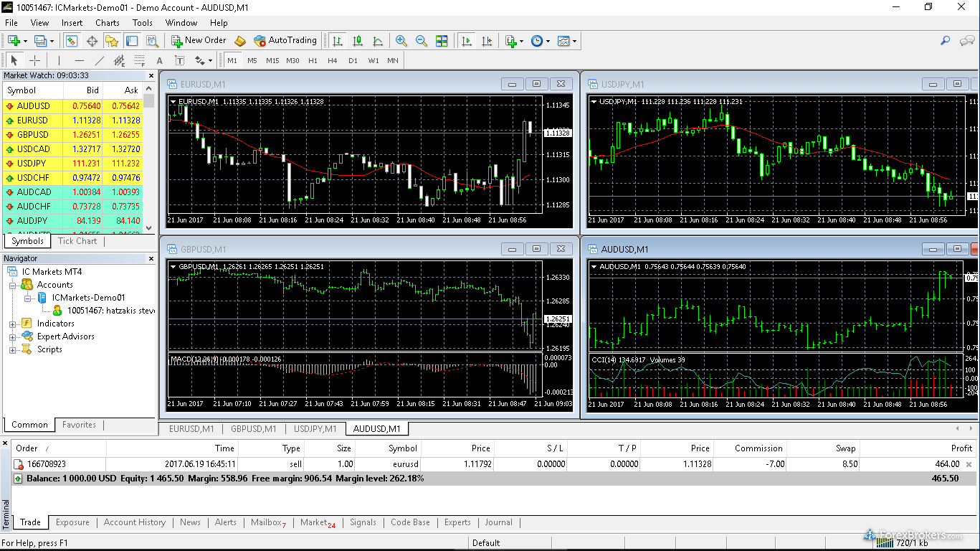Zoom in on the chart
This screenshot has width=980, height=551.
pyautogui.click(x=401, y=41)
